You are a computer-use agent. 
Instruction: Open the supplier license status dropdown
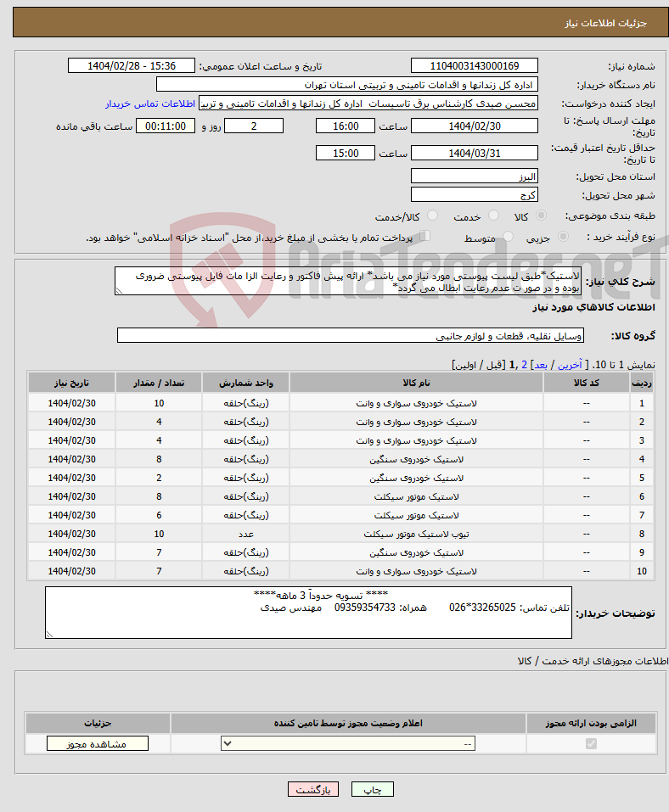(x=348, y=743)
